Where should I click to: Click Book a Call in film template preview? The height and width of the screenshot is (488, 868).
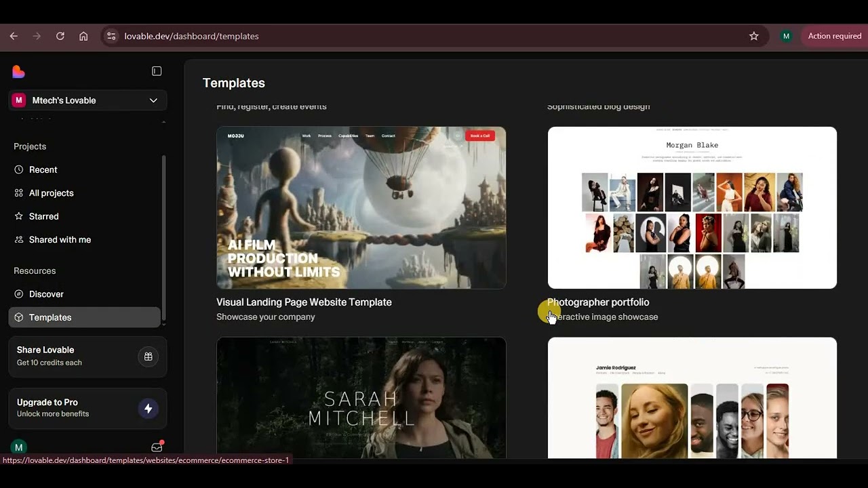[x=480, y=136]
